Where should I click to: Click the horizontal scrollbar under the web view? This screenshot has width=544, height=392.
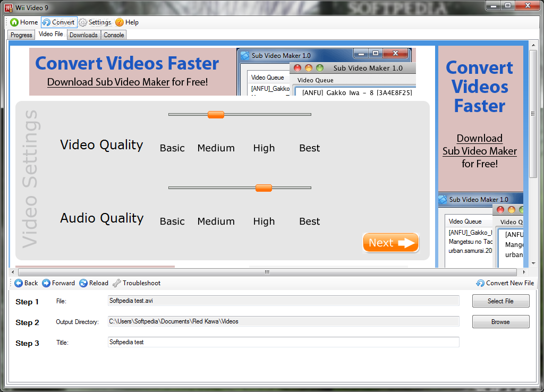[x=268, y=272]
